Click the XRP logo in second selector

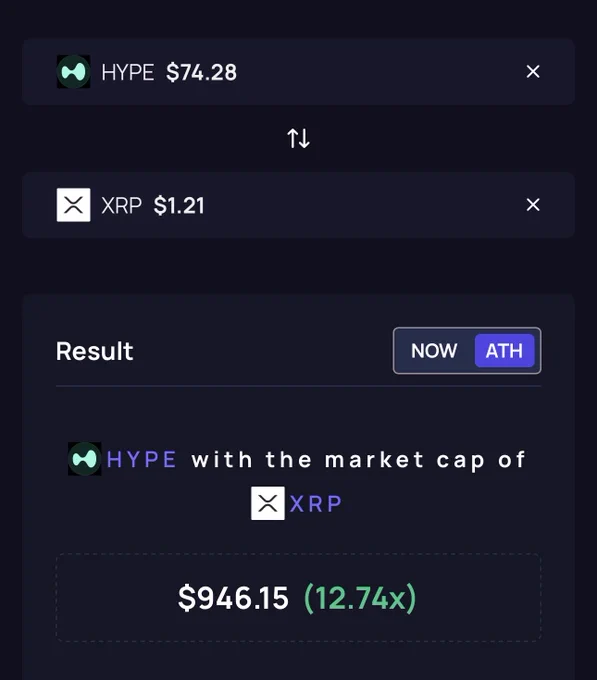coord(73,205)
